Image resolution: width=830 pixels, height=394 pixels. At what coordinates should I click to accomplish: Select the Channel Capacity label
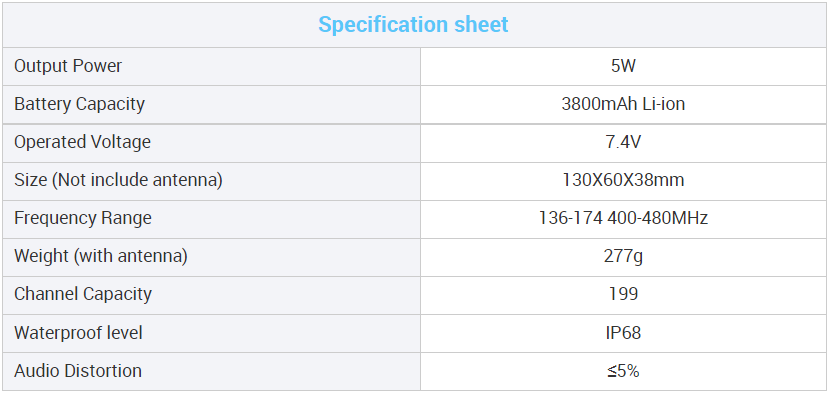coord(83,294)
